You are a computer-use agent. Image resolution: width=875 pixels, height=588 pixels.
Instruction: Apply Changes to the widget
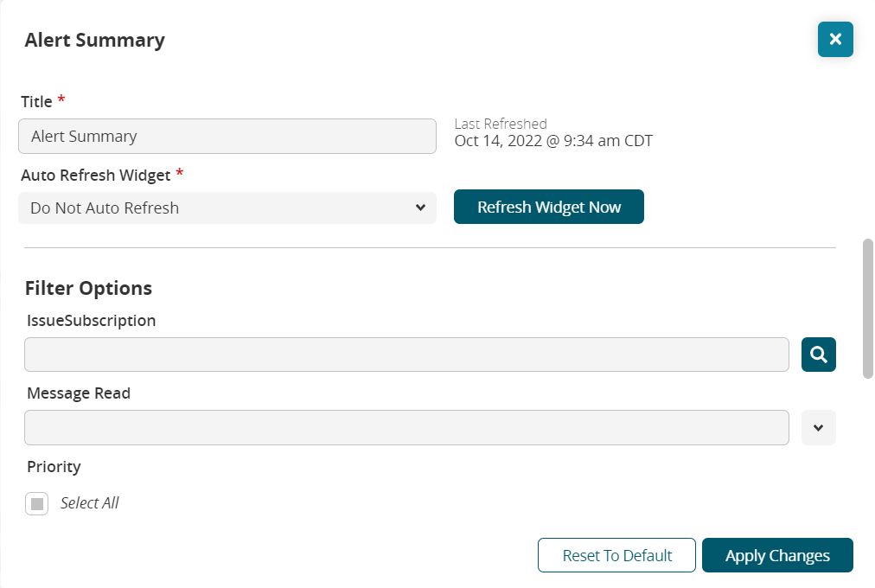(x=777, y=555)
